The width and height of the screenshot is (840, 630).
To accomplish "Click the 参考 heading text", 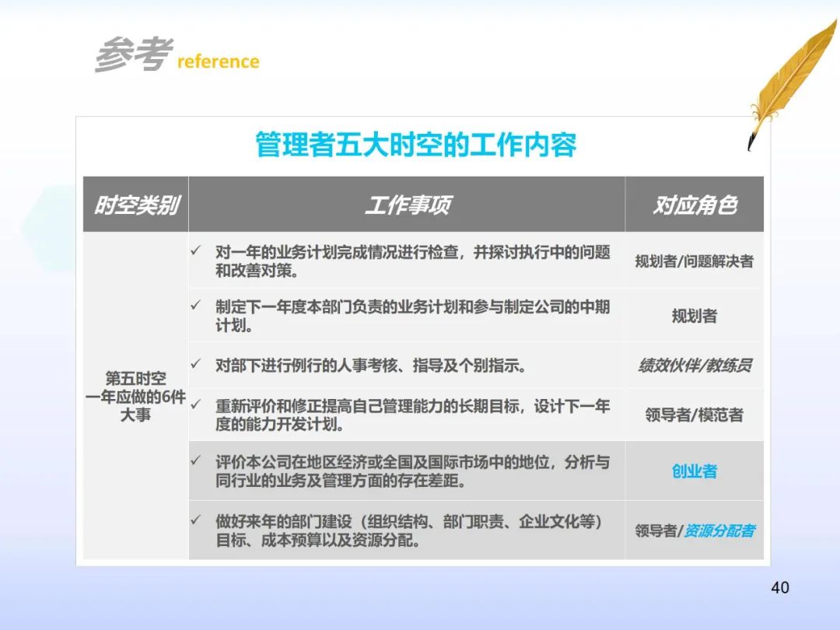I will pos(134,54).
